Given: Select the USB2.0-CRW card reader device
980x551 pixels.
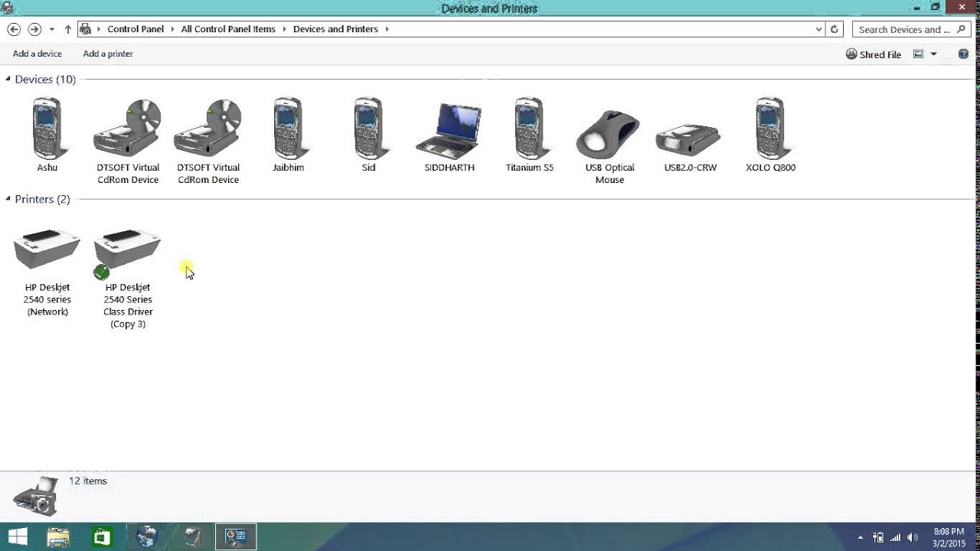Looking at the screenshot, I should (x=690, y=140).
